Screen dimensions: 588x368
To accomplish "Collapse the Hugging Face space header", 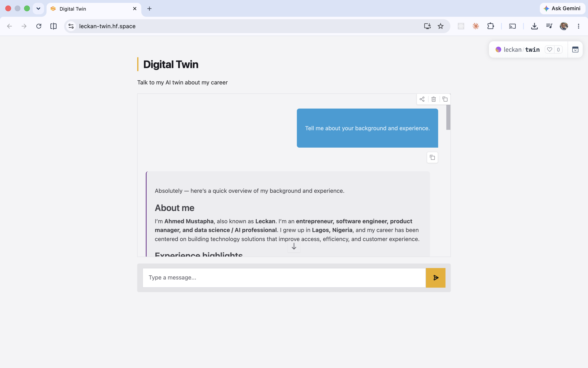I will click(575, 50).
